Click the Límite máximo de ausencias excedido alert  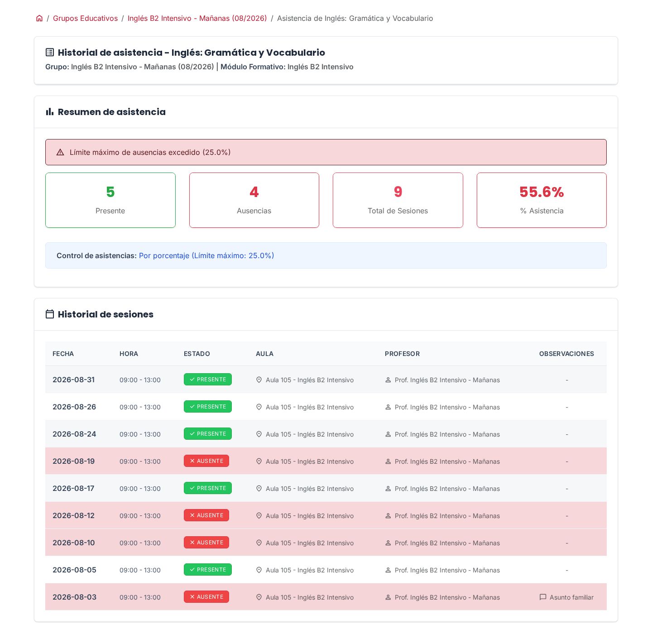326,152
